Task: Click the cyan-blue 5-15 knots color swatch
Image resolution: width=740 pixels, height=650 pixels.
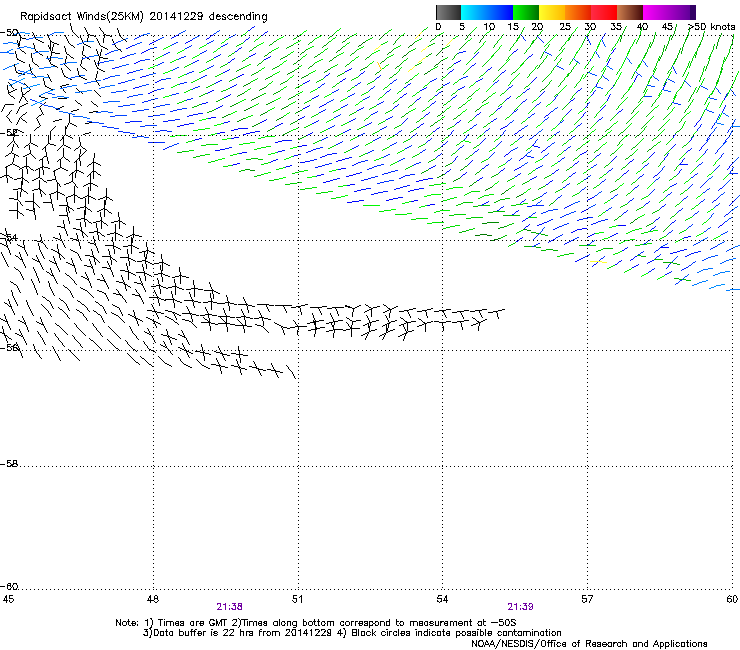Action: click(x=487, y=12)
